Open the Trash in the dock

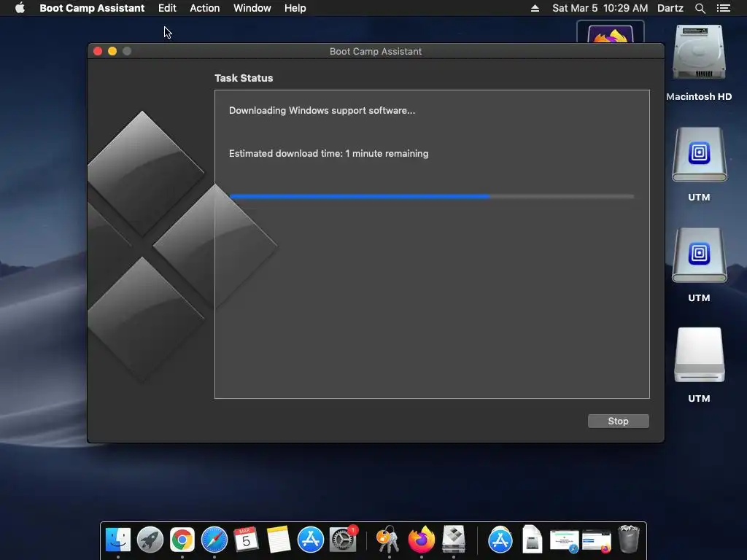pos(629,540)
